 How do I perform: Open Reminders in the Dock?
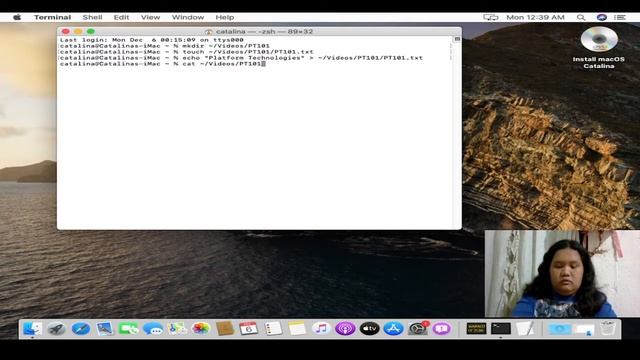[x=273, y=329]
